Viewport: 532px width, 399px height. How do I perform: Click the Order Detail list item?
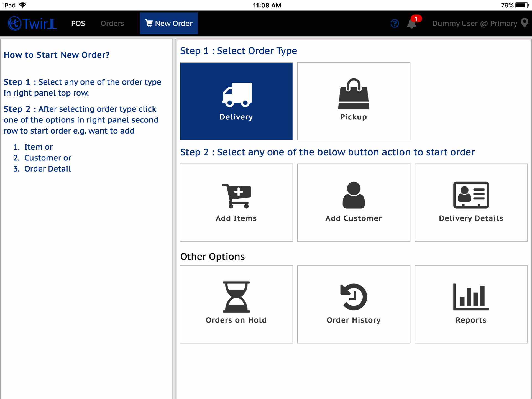48,169
